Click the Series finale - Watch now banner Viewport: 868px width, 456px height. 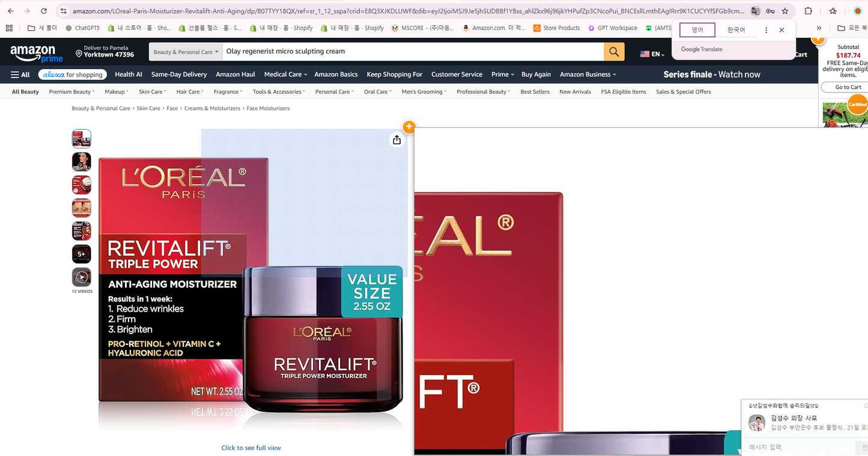[712, 74]
